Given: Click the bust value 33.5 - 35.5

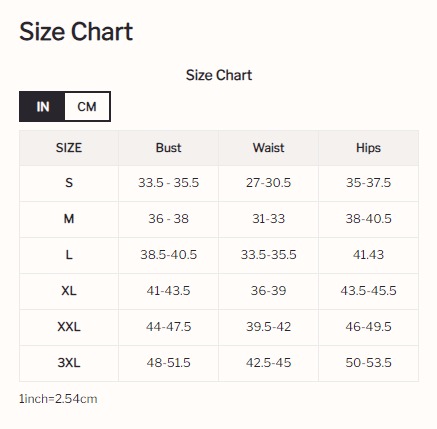Looking at the screenshot, I should [x=168, y=183].
